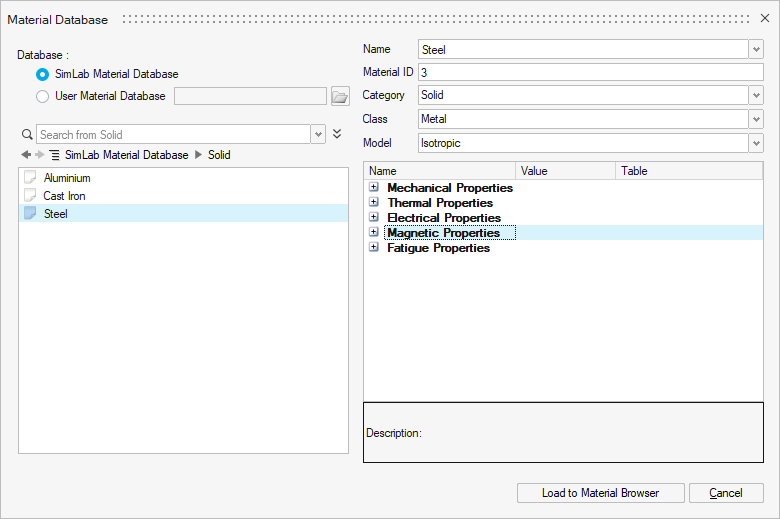The image size is (780, 519).
Task: Expand the Fatigue Properties node
Action: tap(374, 247)
